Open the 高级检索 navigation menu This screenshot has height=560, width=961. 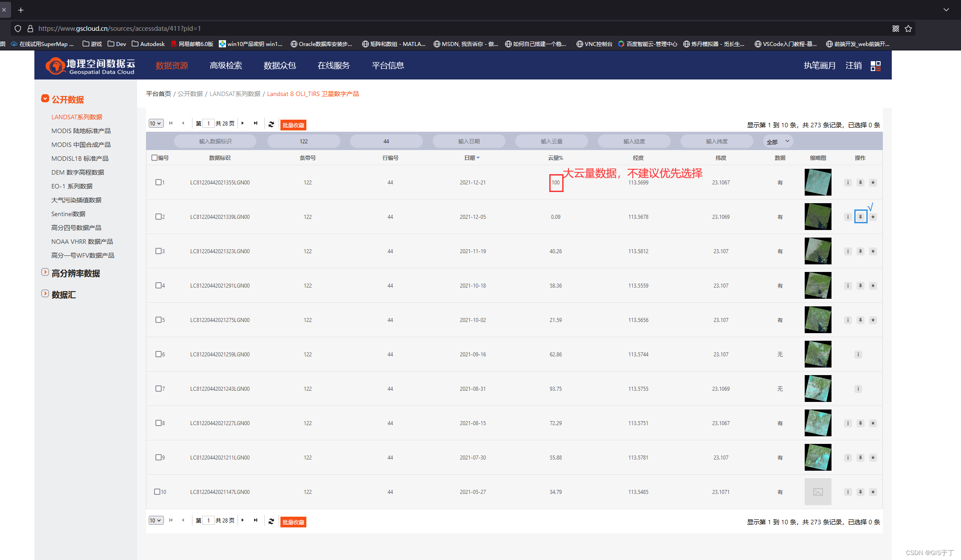(226, 66)
